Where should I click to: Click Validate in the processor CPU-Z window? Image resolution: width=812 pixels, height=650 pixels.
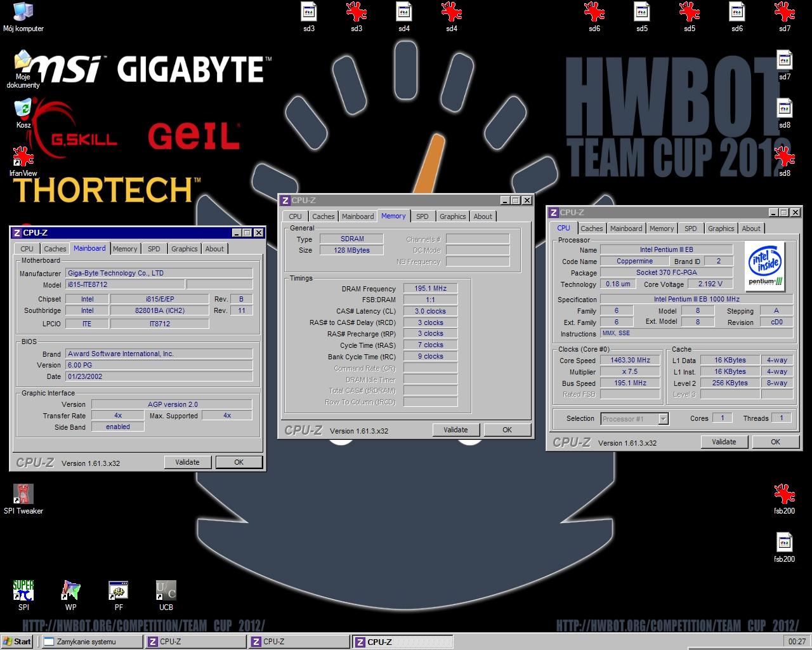click(724, 442)
